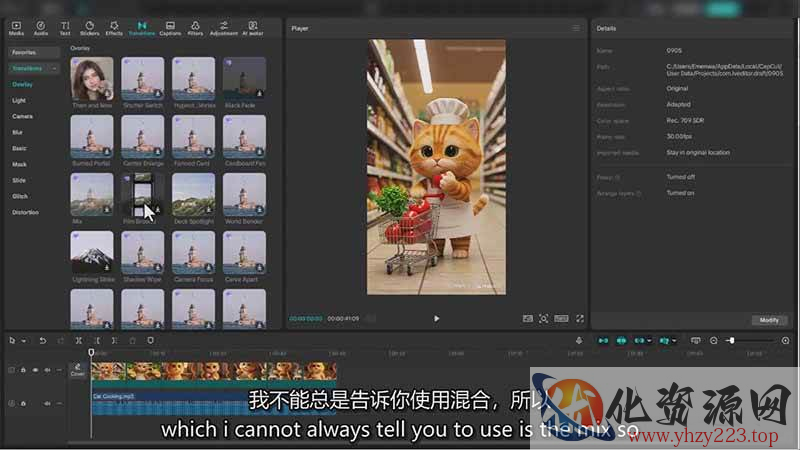Collapse the Transitions category list
This screenshot has width=800, height=450.
(54, 68)
